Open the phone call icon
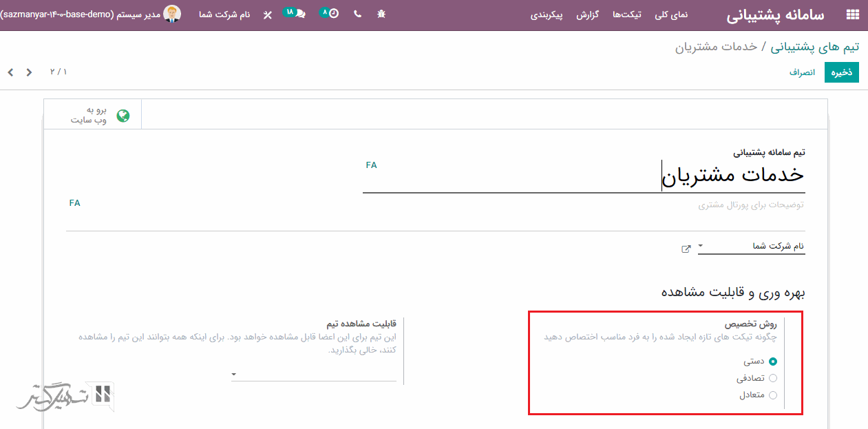Viewport: 868px width, 429px height. tap(357, 14)
